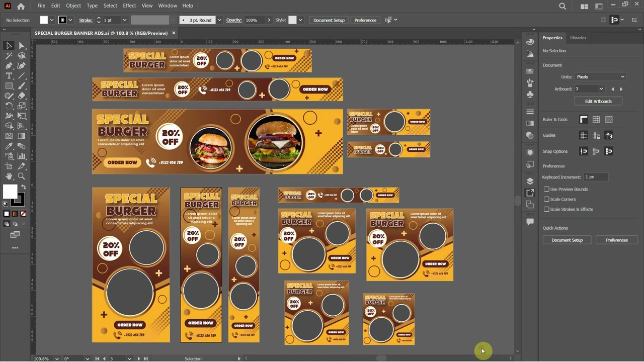Image resolution: width=644 pixels, height=362 pixels.
Task: Expand the Opacity slider arrow
Action: [x=269, y=20]
